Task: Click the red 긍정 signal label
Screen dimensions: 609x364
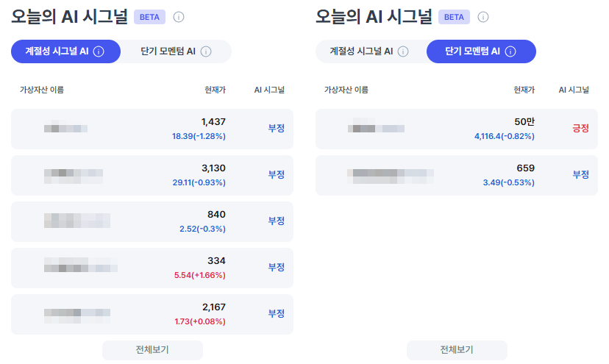Action: coord(580,128)
